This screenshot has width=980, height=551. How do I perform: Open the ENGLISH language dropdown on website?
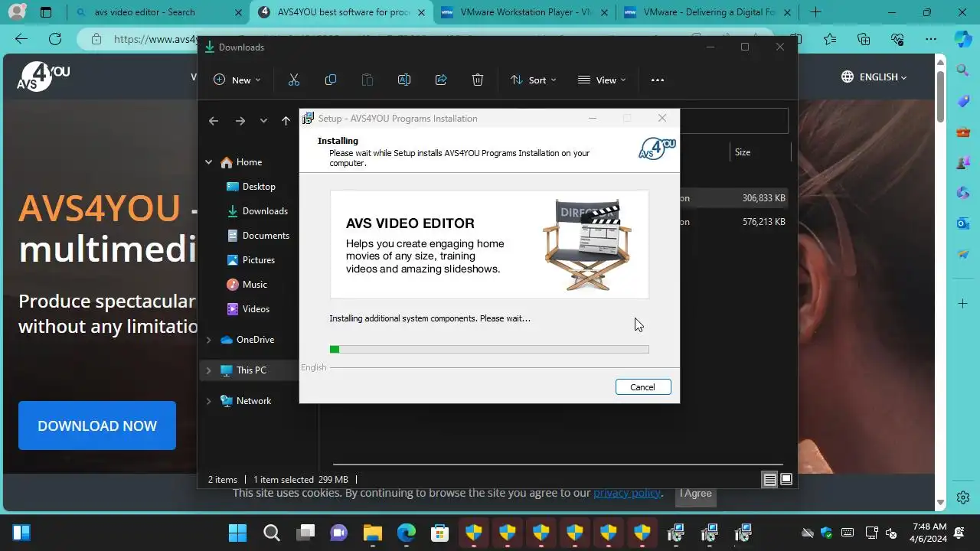(874, 77)
